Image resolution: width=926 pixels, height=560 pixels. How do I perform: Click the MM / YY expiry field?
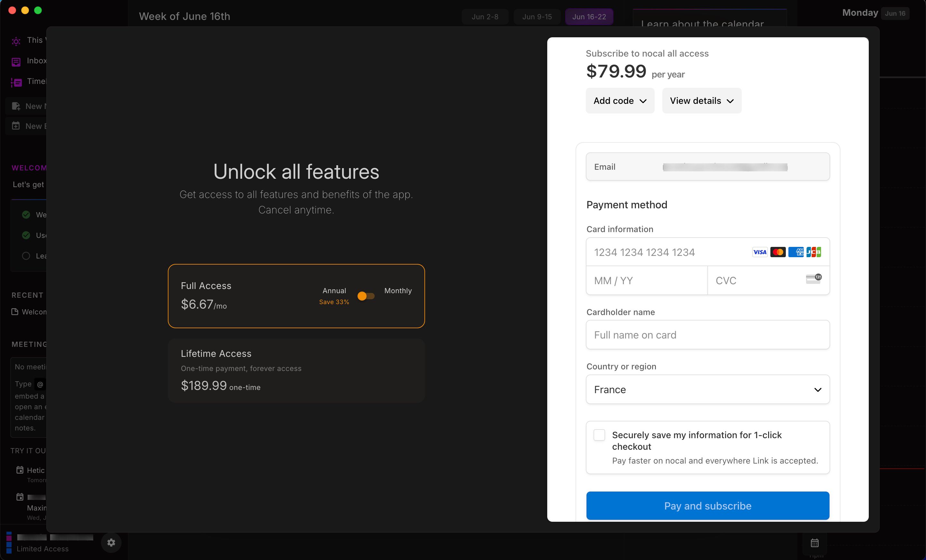pyautogui.click(x=647, y=280)
